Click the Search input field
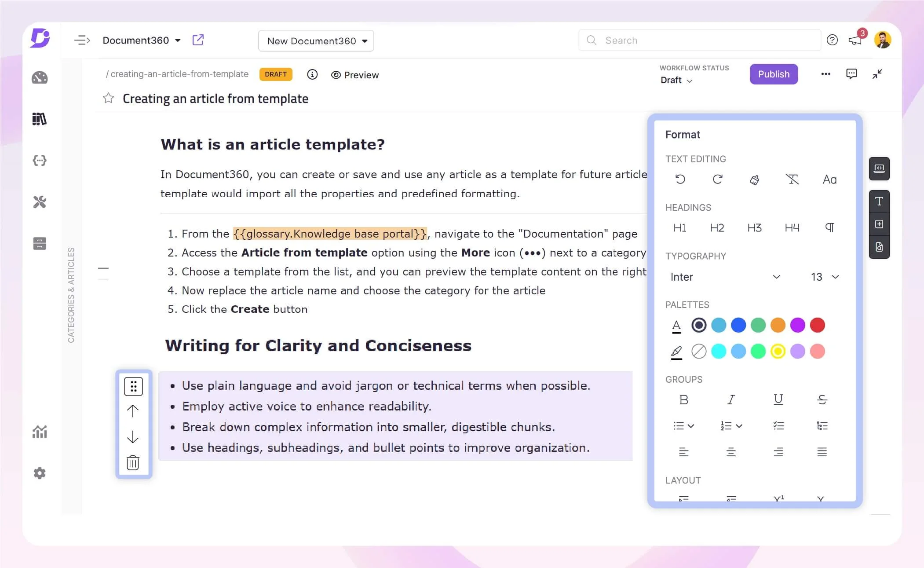 point(699,40)
